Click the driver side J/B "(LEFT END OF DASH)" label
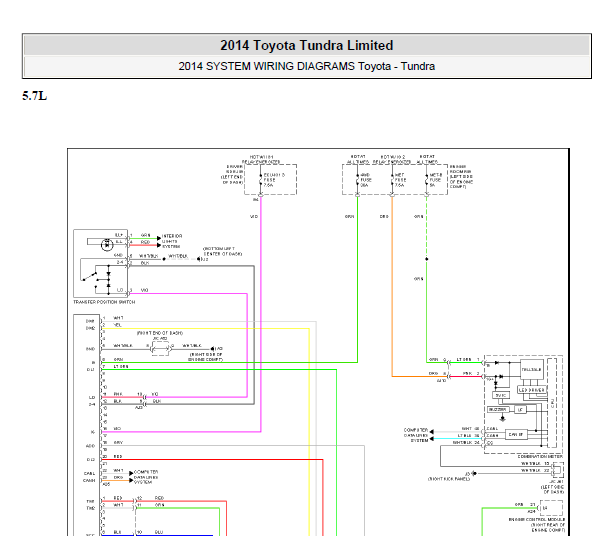Image resolution: width=608 pixels, height=536 pixels. 232,175
